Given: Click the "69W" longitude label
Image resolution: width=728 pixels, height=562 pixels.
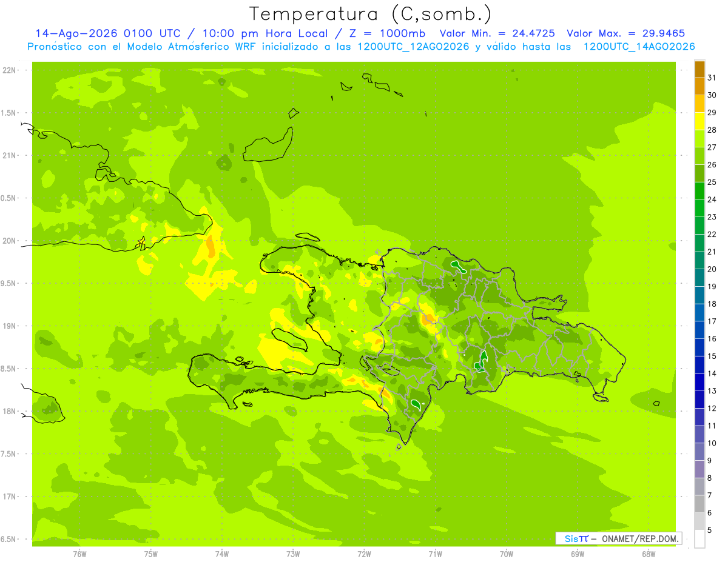Looking at the screenshot, I should point(578,554).
